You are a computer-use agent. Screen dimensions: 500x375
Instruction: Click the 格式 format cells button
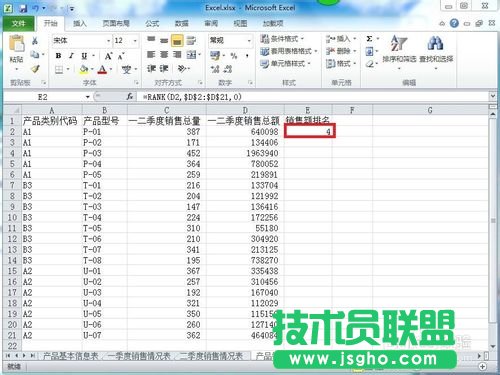click(341, 63)
